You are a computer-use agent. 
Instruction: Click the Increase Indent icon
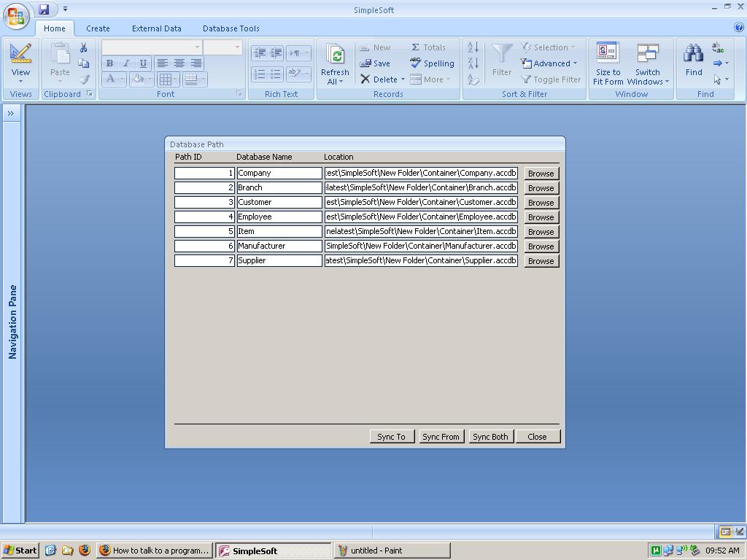[276, 52]
